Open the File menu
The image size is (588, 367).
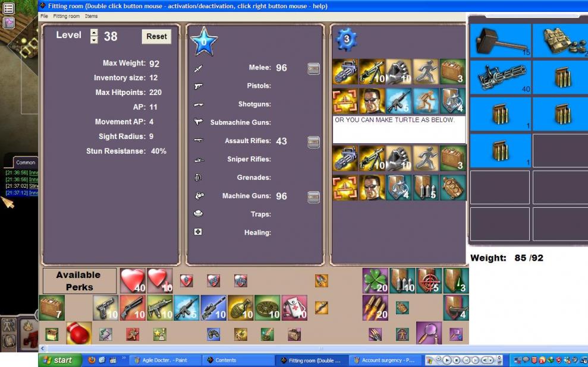[x=44, y=16]
